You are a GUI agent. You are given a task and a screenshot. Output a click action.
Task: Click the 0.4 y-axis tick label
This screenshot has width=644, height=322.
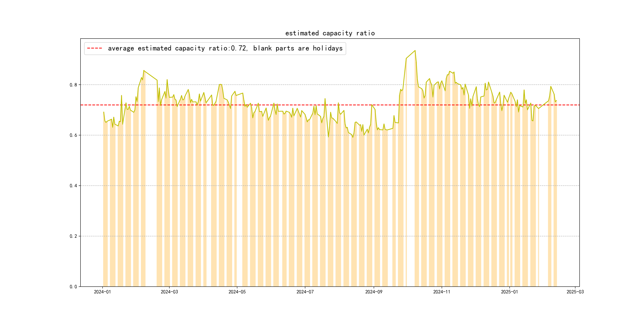click(73, 186)
